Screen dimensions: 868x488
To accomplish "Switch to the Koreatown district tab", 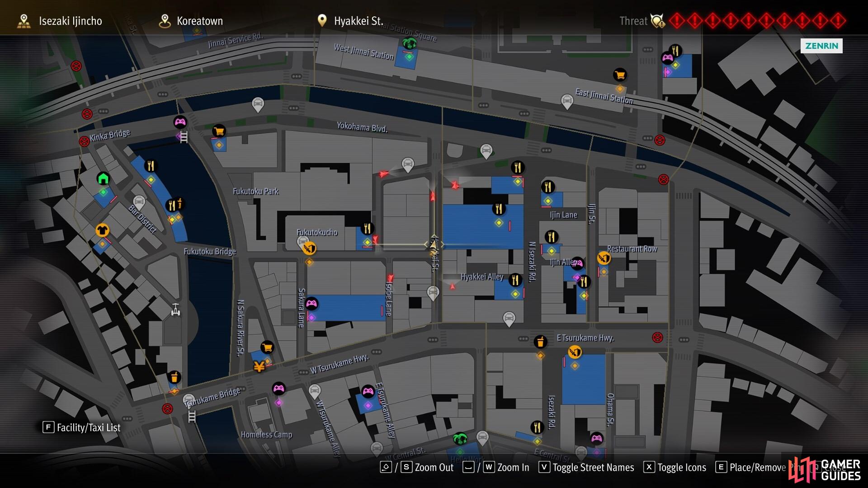I will (191, 21).
